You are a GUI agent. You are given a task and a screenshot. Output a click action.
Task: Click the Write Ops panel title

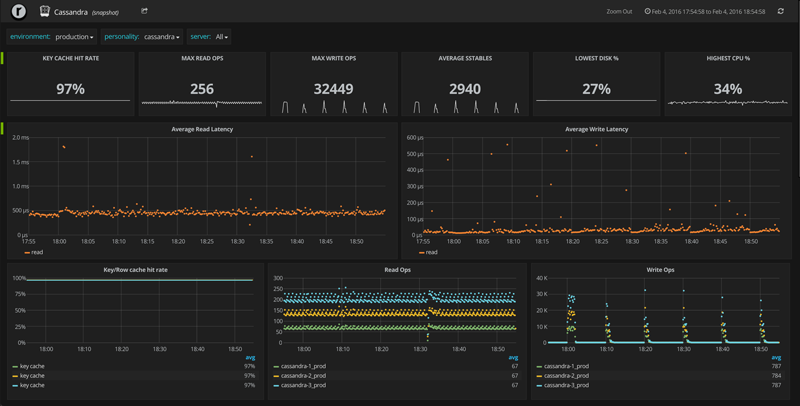[x=660, y=270]
